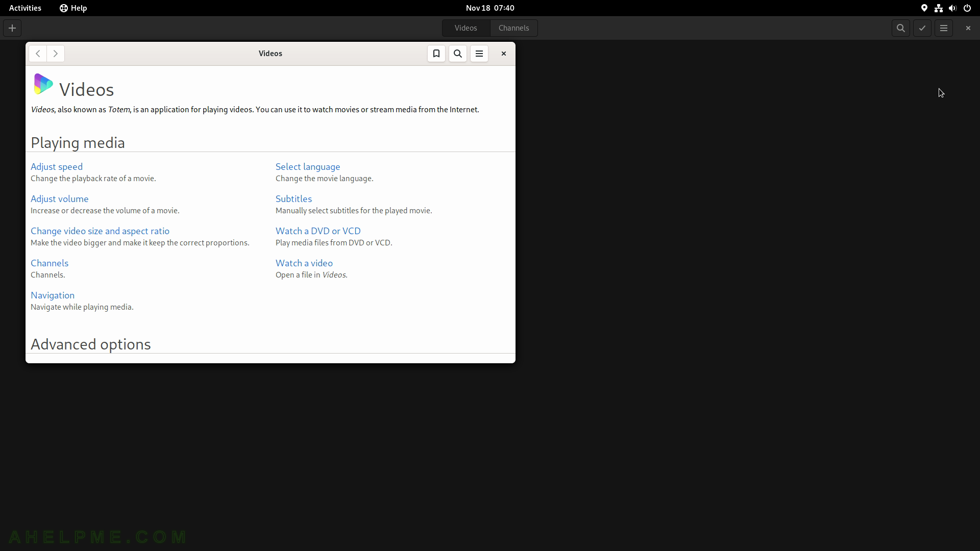The image size is (980, 551).
Task: Click text 'Navigate while playing media.'
Action: (82, 307)
